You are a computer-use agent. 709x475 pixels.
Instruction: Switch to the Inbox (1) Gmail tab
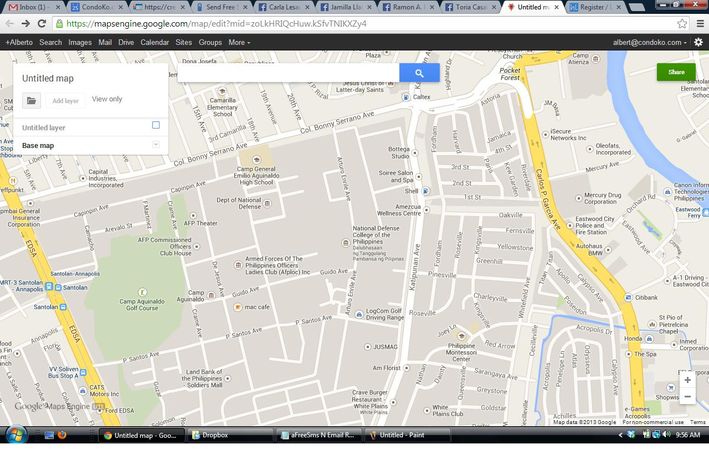coord(33,7)
